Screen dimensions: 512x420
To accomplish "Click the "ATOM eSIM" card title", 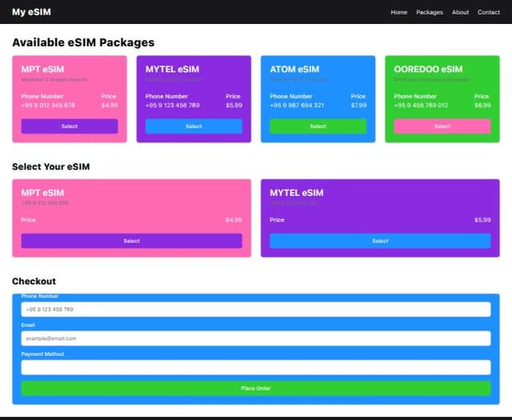I will click(x=294, y=70).
